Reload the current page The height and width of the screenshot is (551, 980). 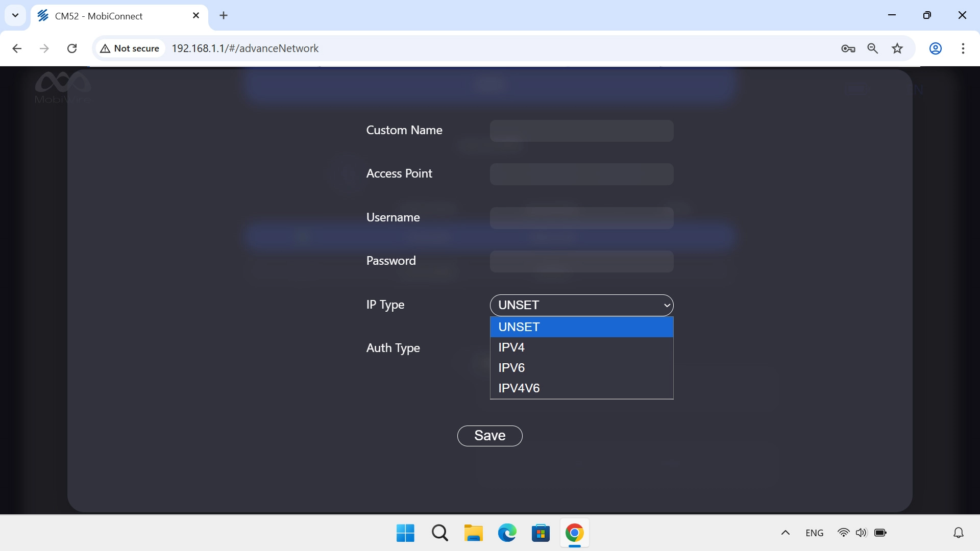(72, 48)
